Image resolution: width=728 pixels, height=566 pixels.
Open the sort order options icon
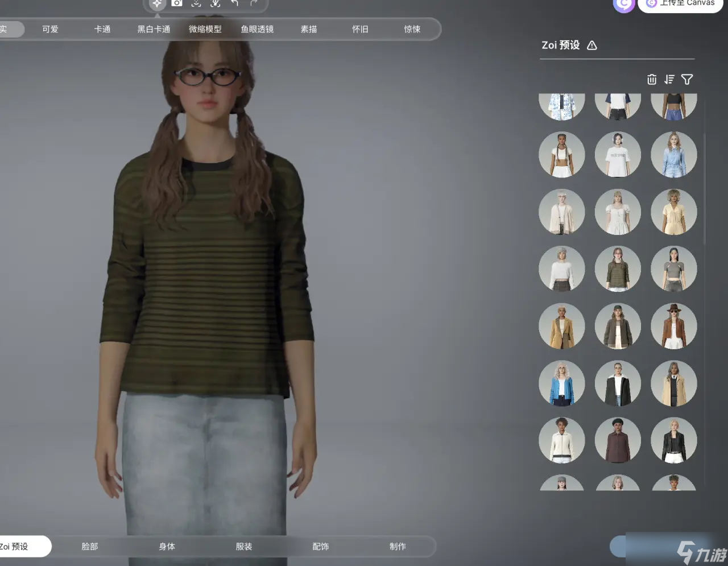[669, 80]
